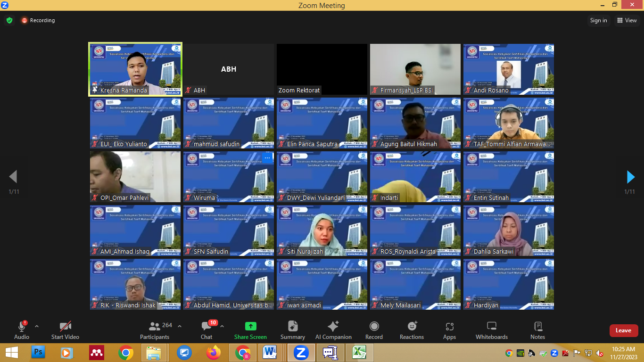Select Andi Rosano video tile
The height and width of the screenshot is (362, 644).
pos(509,69)
